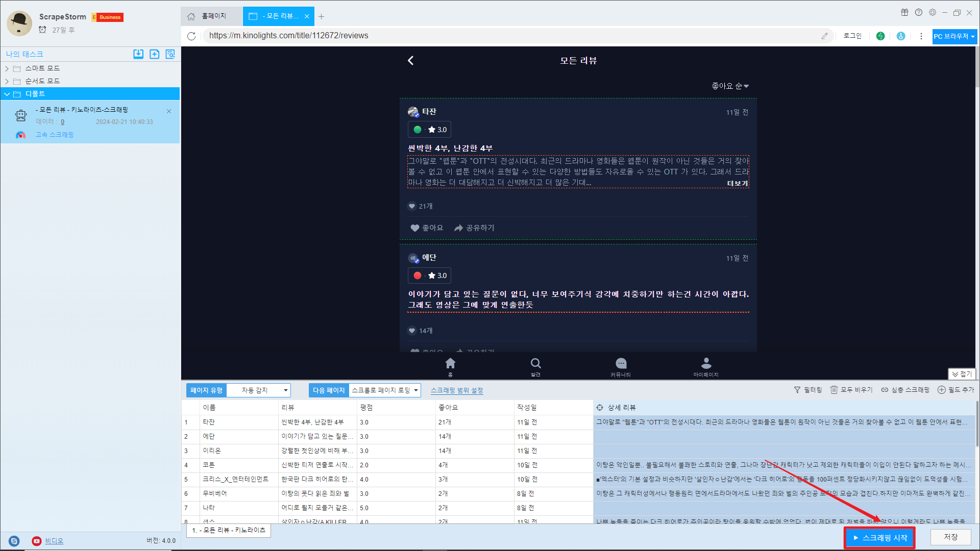The width and height of the screenshot is (980, 551).
Task: Open the 좋아요 순 sort dropdown
Action: 730,86
